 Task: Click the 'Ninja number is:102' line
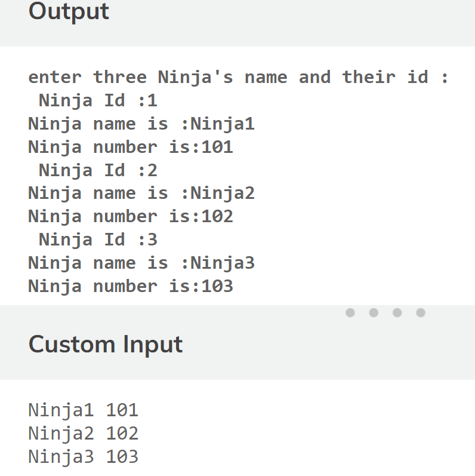(x=131, y=216)
